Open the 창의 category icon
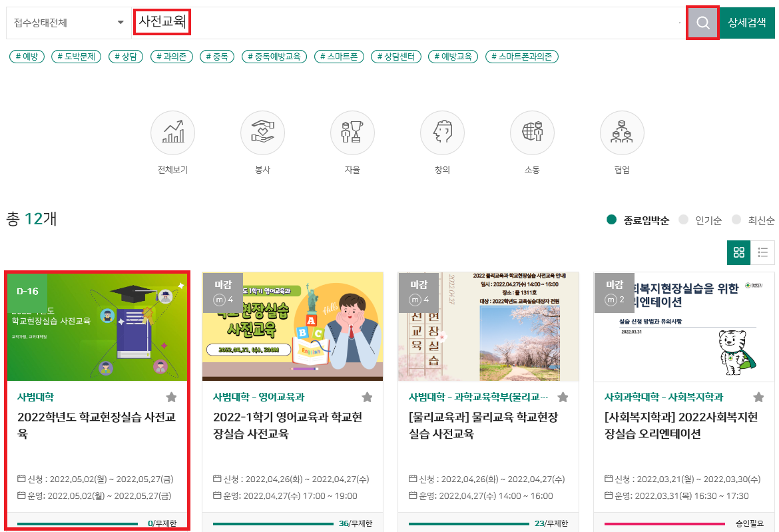 tap(442, 133)
